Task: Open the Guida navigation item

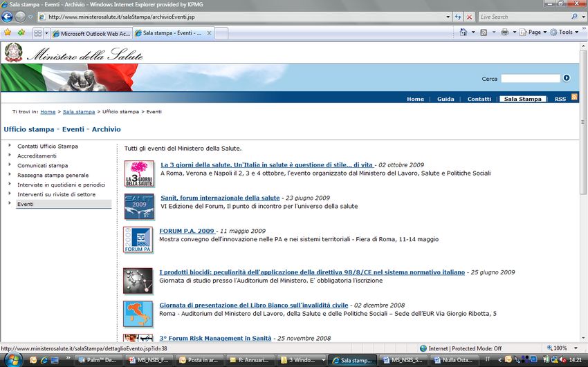Action: (445, 99)
